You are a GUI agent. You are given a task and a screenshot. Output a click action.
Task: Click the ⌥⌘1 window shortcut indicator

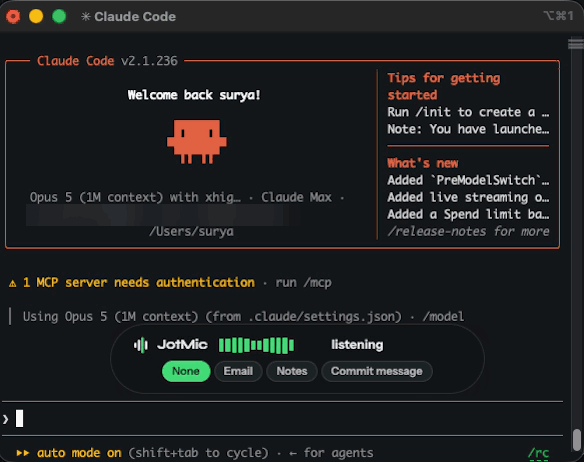pyautogui.click(x=558, y=16)
